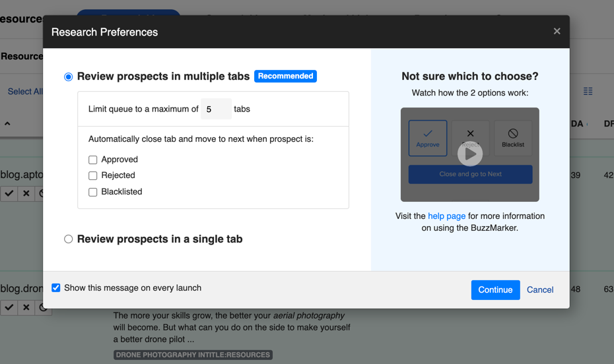Enable auto-close when prospect is Blacklisted
614x364 pixels.
coord(93,192)
